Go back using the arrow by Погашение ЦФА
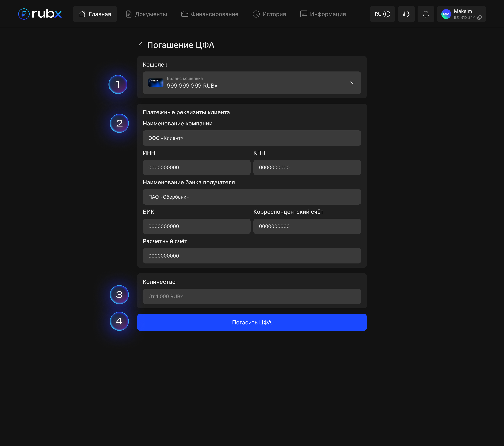 (141, 45)
